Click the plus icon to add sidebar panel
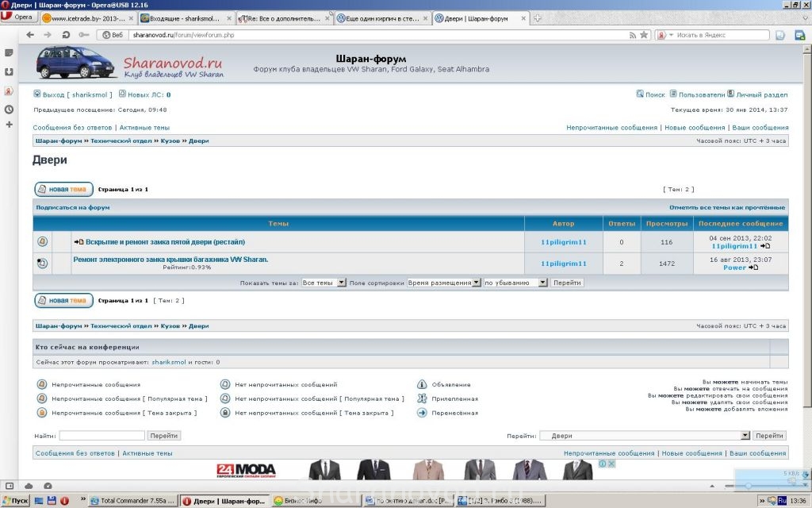This screenshot has height=508, width=812. pos(9,125)
